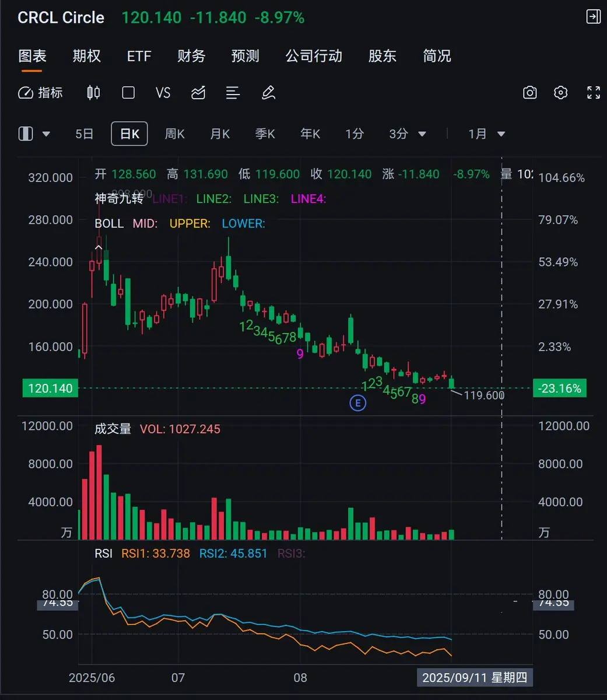Select the 1分 timeframe
The width and height of the screenshot is (607, 700).
point(355,134)
